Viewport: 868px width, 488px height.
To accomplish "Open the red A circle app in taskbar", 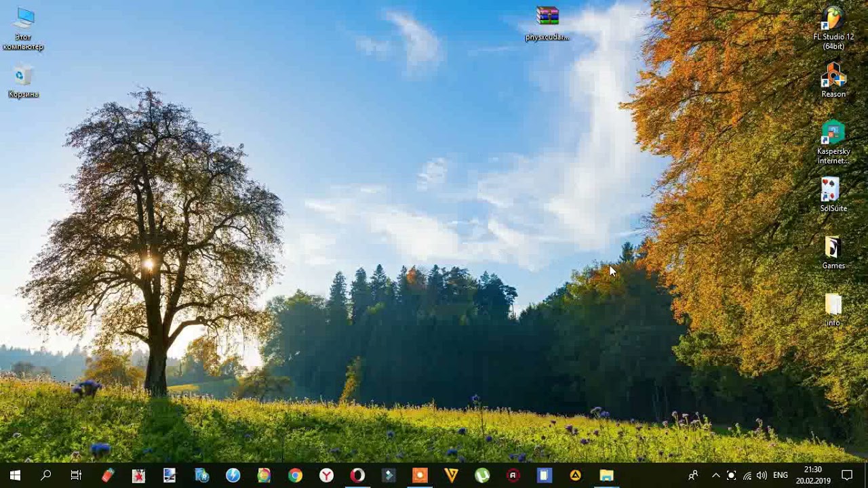I will [x=513, y=476].
